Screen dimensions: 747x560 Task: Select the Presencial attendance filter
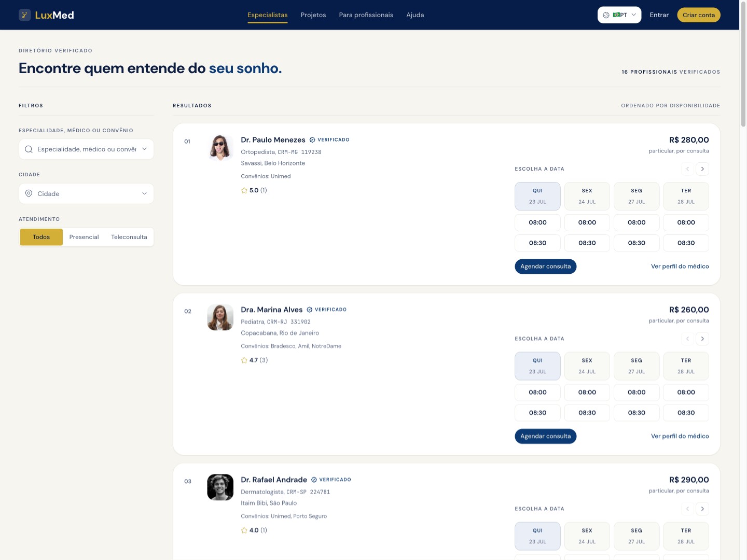coord(84,237)
